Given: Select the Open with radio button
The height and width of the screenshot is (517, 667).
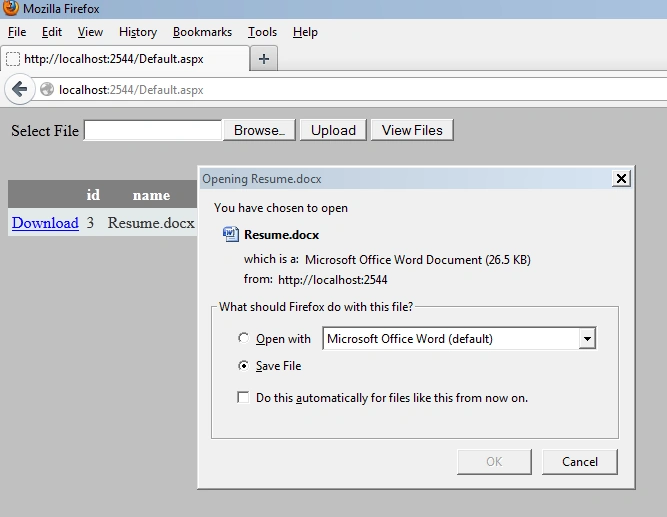Looking at the screenshot, I should coord(243,338).
